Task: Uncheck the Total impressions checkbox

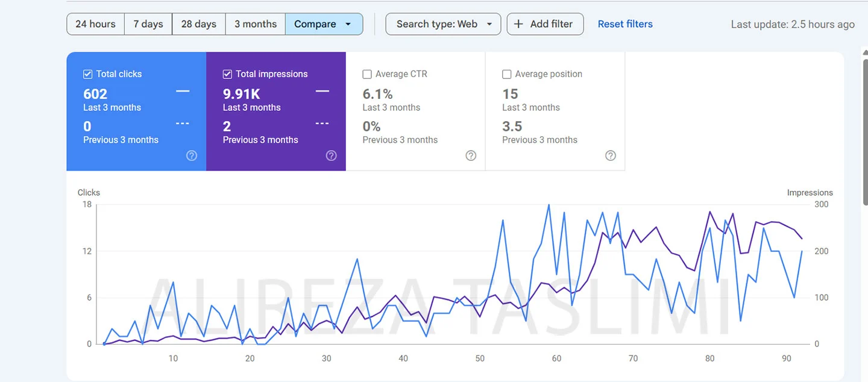Action: pos(227,74)
